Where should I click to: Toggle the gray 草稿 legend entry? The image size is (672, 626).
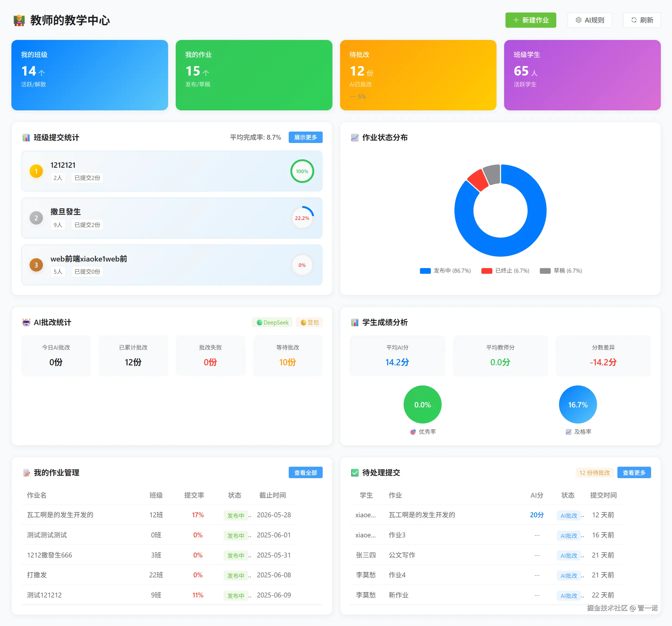pos(560,271)
